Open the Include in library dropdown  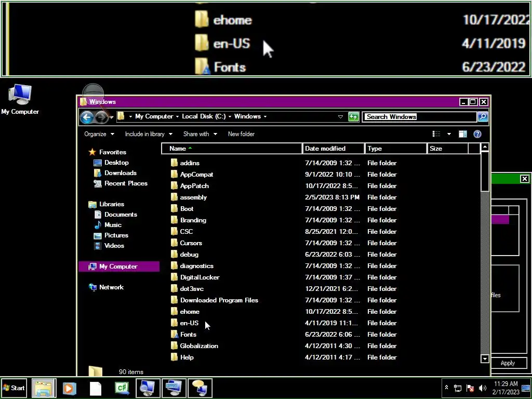149,135
